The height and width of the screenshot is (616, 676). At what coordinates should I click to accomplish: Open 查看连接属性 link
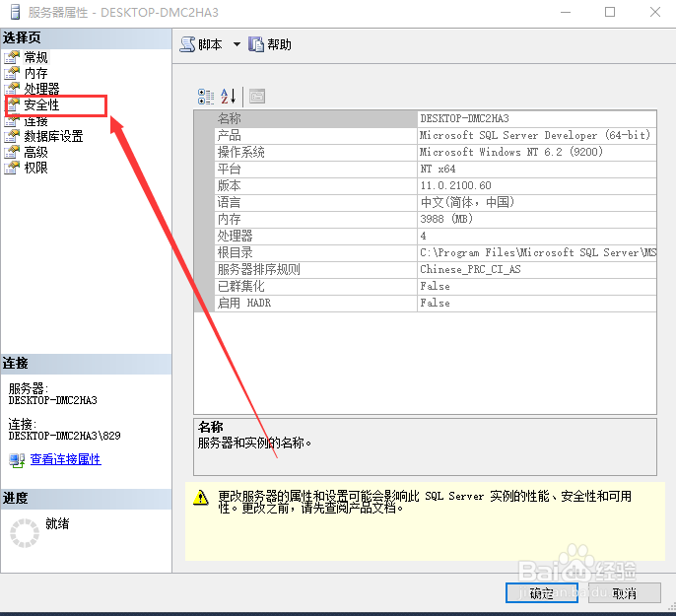point(65,459)
